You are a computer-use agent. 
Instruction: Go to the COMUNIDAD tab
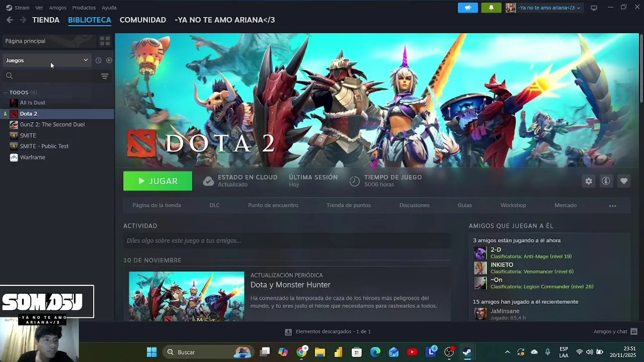click(x=143, y=20)
